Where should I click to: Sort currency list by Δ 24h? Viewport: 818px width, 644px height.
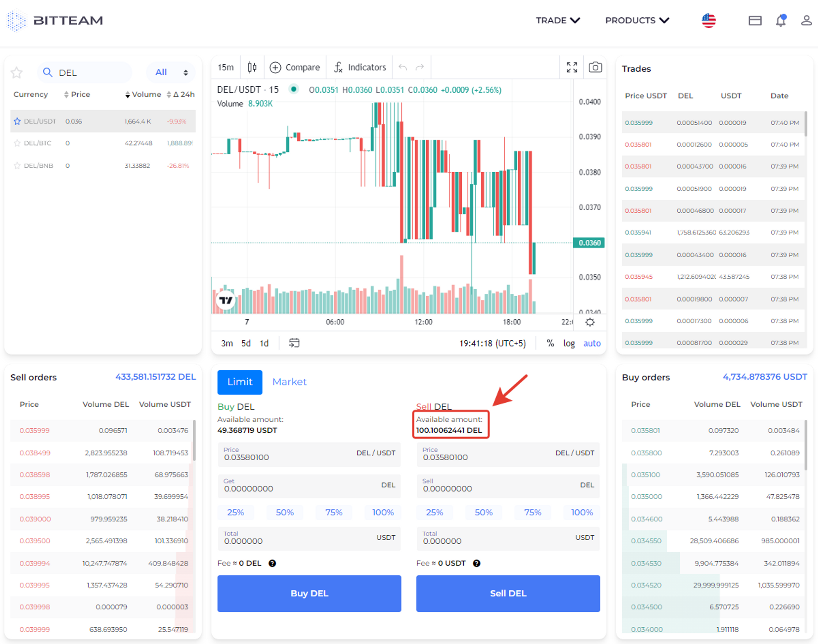pos(180,95)
